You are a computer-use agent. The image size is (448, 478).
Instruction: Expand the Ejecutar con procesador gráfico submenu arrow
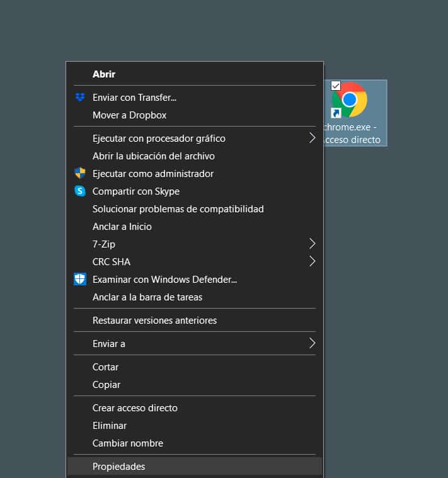coord(312,138)
